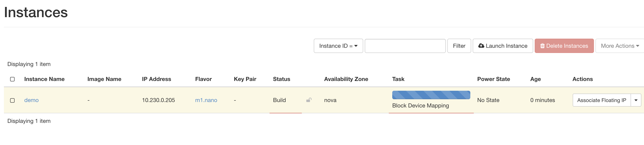Screen dimensions: 644x145
Task: Click the cloud icon on Launch Instance
Action: [x=482, y=46]
